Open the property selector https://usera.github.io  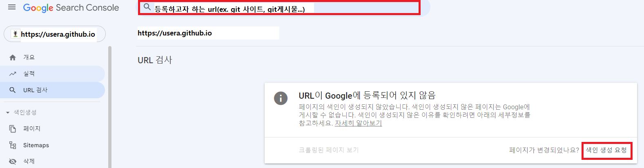click(55, 34)
